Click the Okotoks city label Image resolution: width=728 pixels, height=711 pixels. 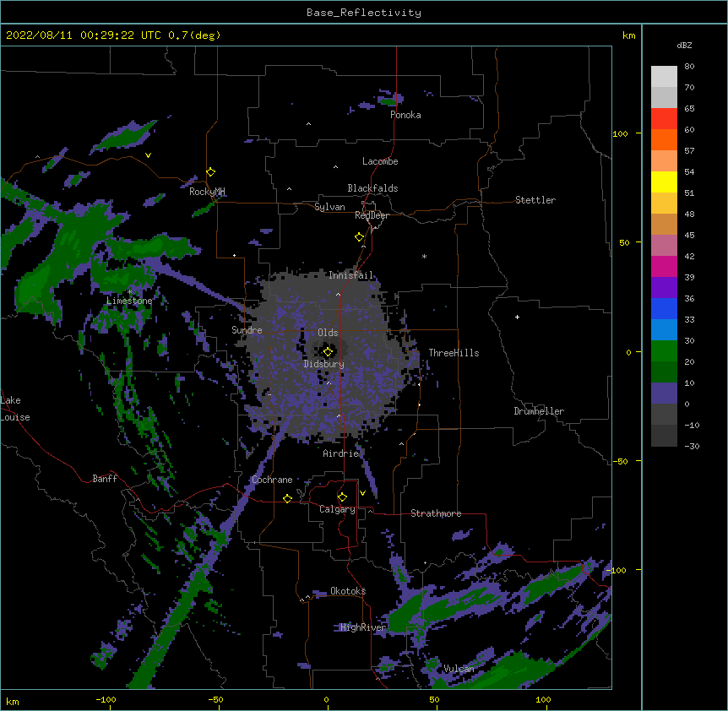click(x=348, y=591)
